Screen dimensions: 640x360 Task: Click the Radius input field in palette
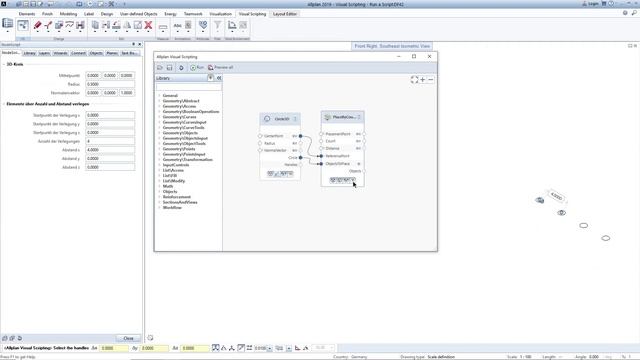pyautogui.click(x=110, y=84)
